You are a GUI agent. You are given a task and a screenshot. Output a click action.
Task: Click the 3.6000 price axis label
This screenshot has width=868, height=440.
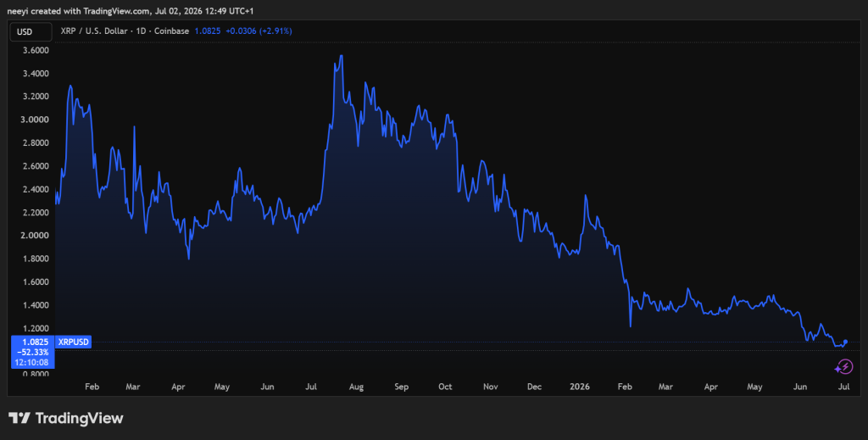(35, 50)
